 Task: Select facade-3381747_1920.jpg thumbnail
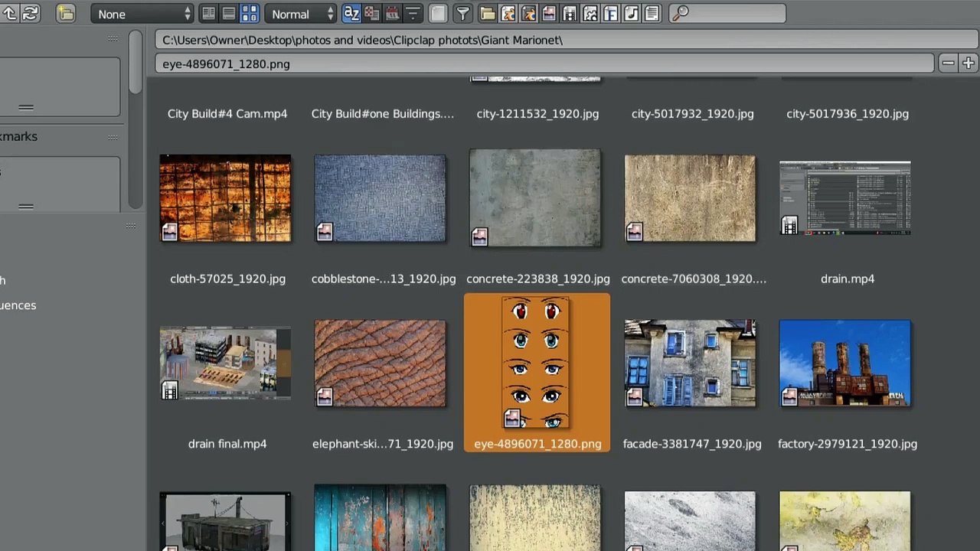coord(690,364)
